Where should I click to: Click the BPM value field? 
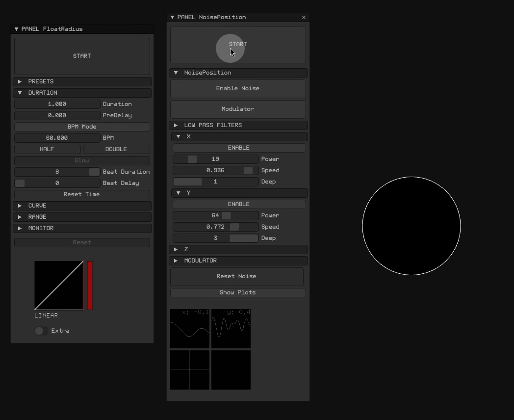tap(57, 138)
